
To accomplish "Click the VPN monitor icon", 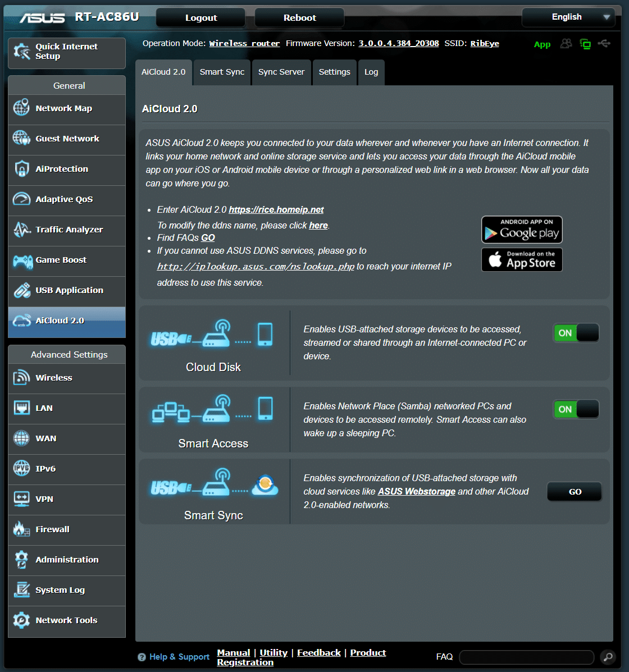I will pyautogui.click(x=21, y=499).
